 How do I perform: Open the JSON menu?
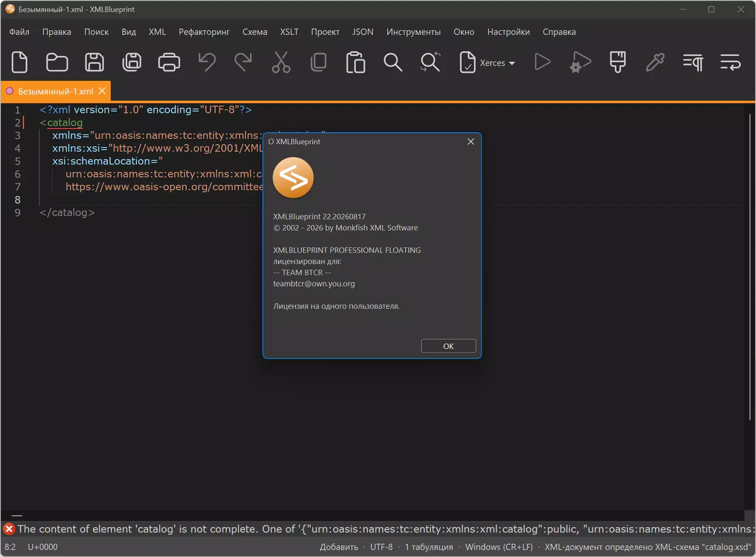pos(363,32)
